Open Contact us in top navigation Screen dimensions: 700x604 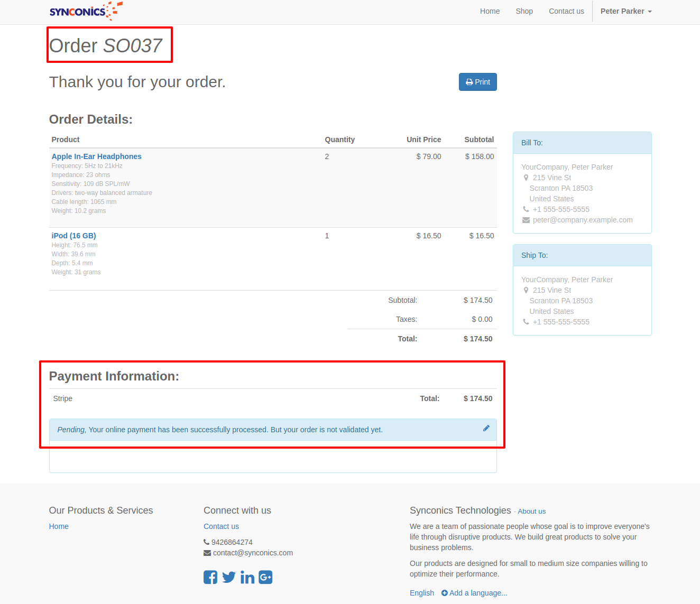(x=566, y=11)
